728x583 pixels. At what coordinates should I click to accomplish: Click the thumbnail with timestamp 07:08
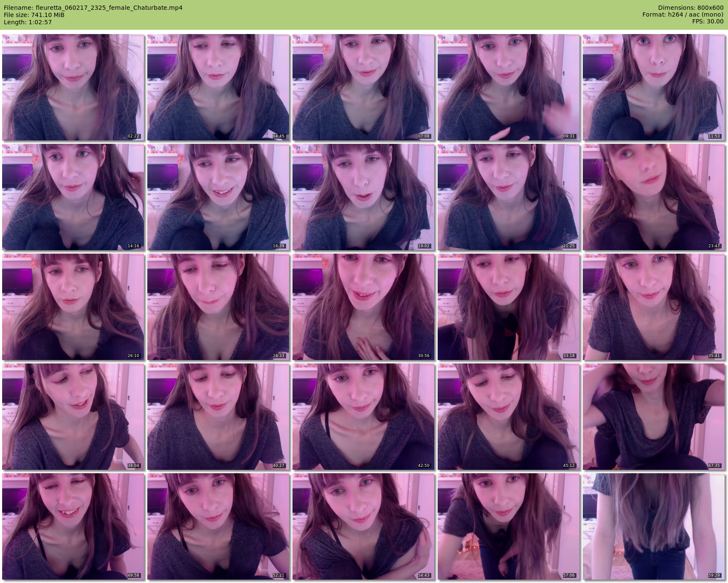tap(363, 87)
